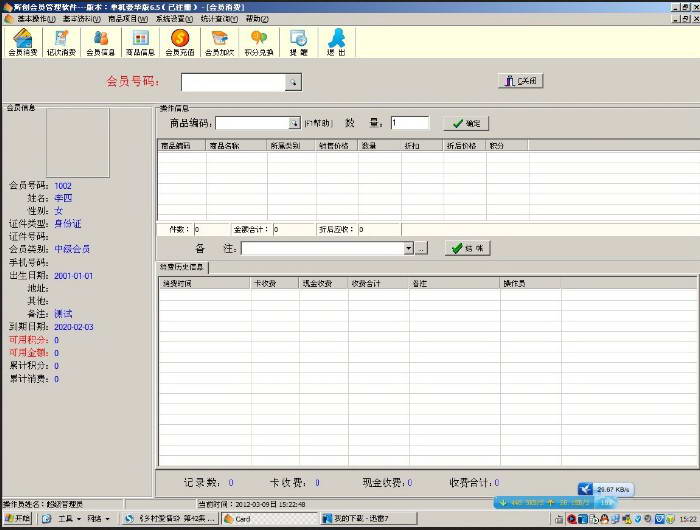This screenshot has width=700, height=530.
Task: Click the 退出 exit toolbar icon
Action: (336, 42)
